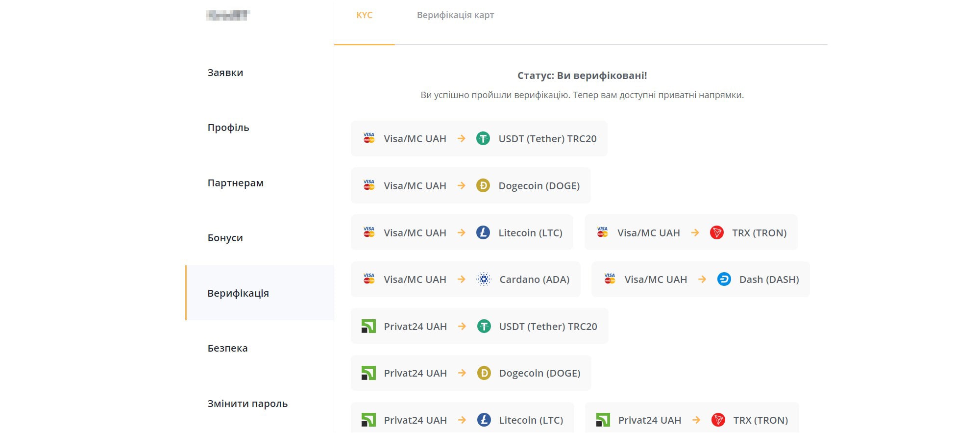Select USDT (Tether) TRC20 label in Privat24 card

(x=548, y=327)
